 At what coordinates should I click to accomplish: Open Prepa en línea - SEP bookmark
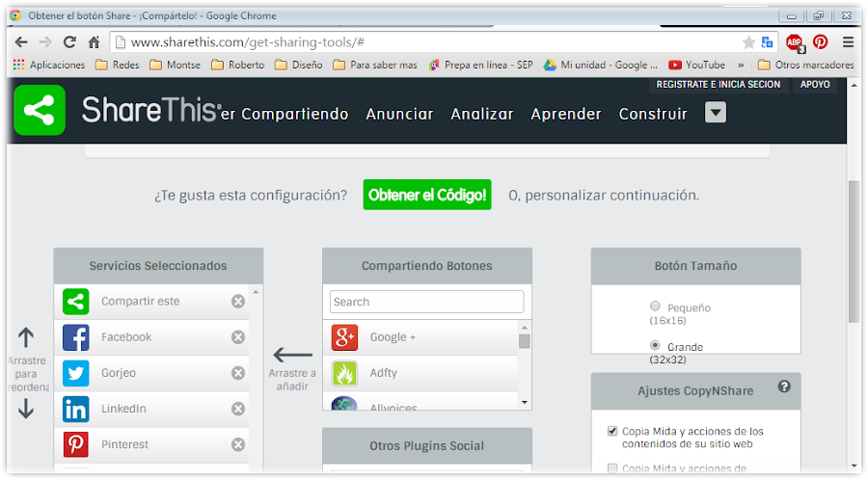tap(481, 66)
